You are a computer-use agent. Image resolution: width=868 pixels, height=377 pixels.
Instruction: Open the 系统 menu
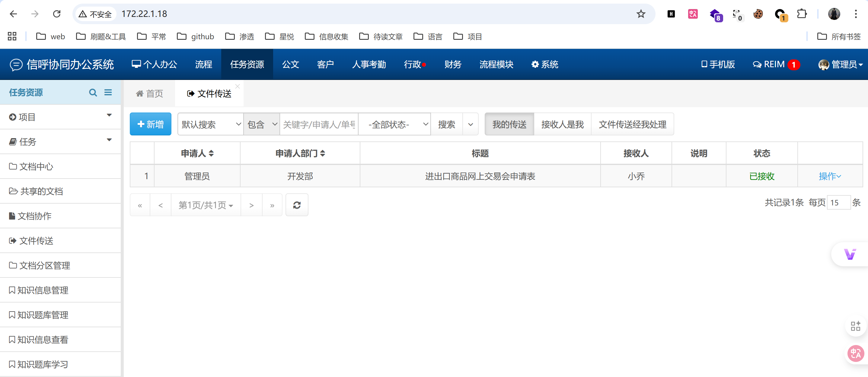[x=544, y=64]
